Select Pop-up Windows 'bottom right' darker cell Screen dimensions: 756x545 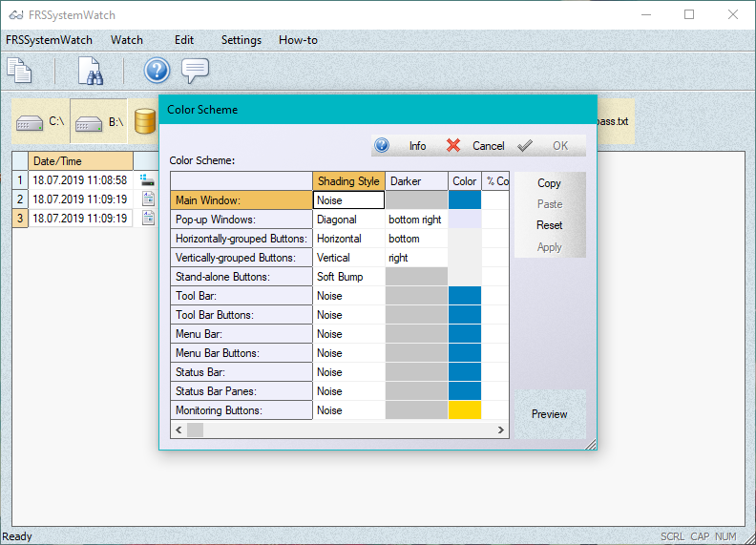[x=416, y=220]
